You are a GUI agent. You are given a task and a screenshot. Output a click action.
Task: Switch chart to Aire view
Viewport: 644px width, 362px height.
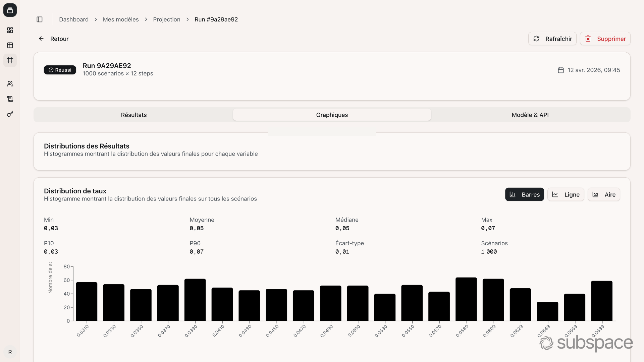604,194
